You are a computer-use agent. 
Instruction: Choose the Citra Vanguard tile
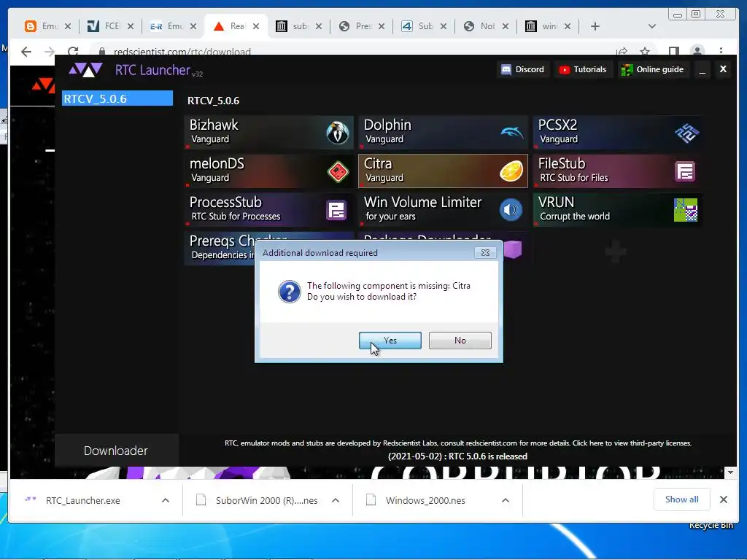pos(443,171)
